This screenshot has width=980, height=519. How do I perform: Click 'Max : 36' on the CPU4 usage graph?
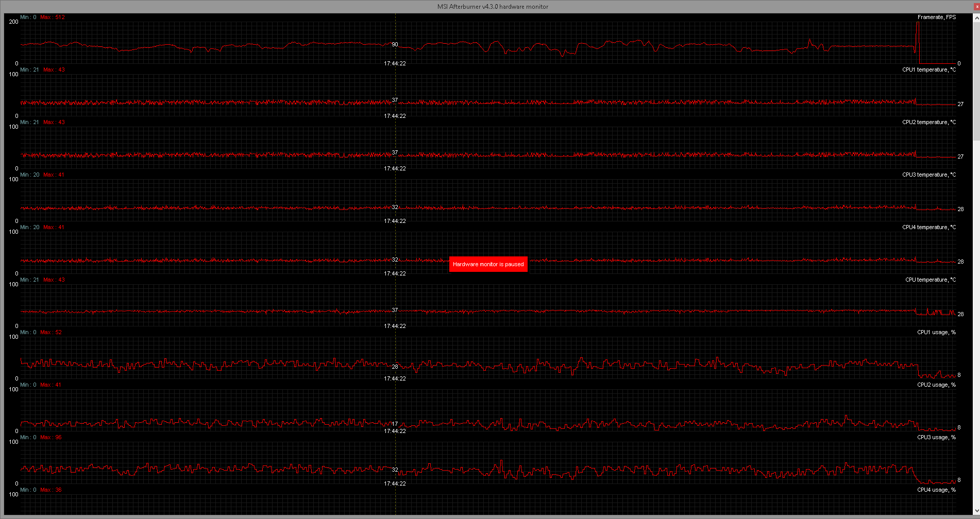(x=51, y=490)
